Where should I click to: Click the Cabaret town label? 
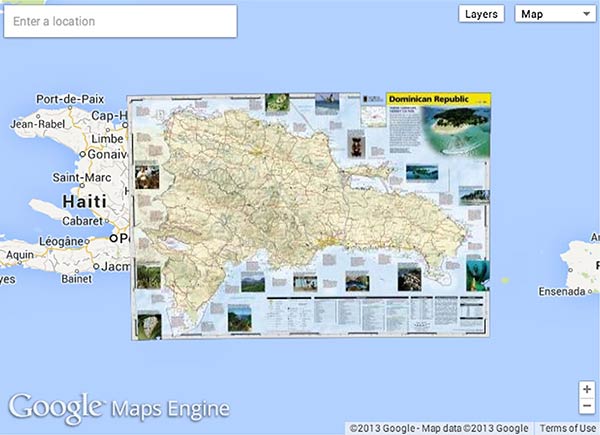(82, 221)
